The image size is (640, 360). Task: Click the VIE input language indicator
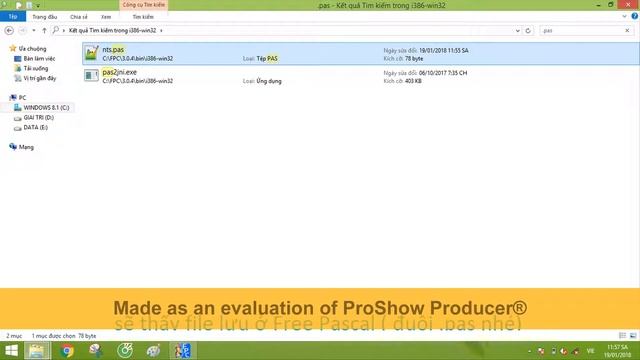590,351
